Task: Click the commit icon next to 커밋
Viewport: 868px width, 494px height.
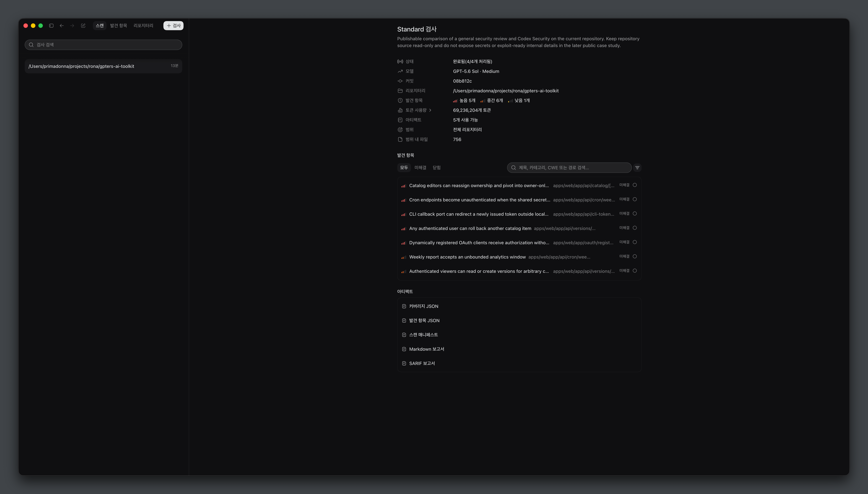Action: (x=400, y=81)
